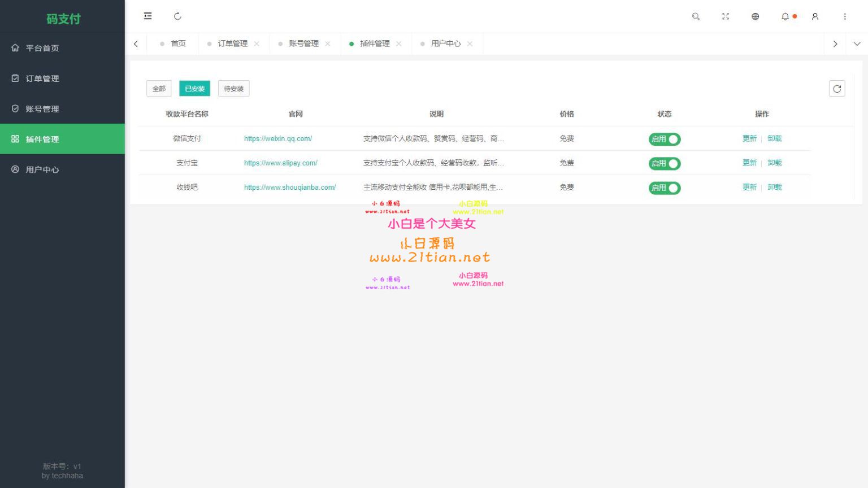Open 用户中心 in sidebar
868x488 pixels.
[62, 169]
